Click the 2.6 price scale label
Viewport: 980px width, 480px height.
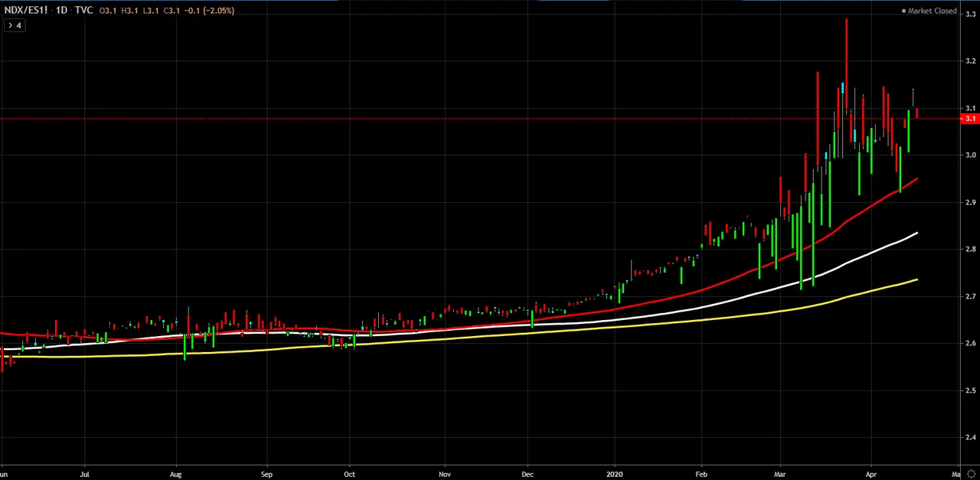[x=970, y=344]
